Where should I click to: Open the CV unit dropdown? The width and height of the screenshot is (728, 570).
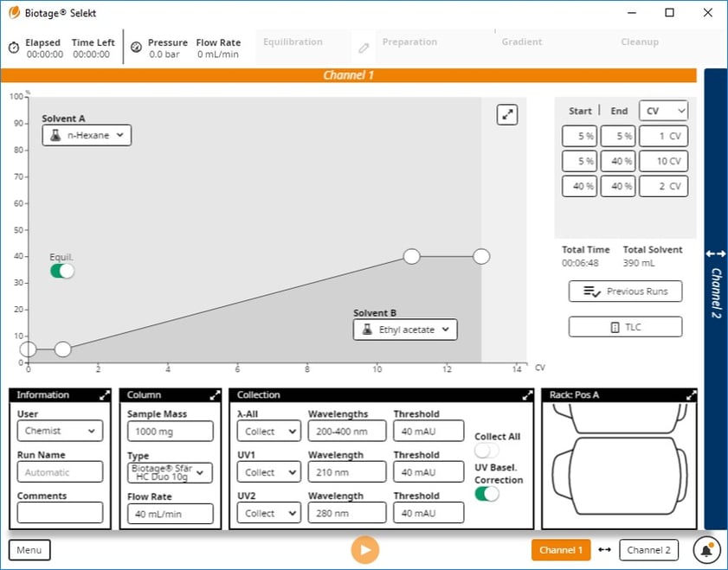(663, 111)
